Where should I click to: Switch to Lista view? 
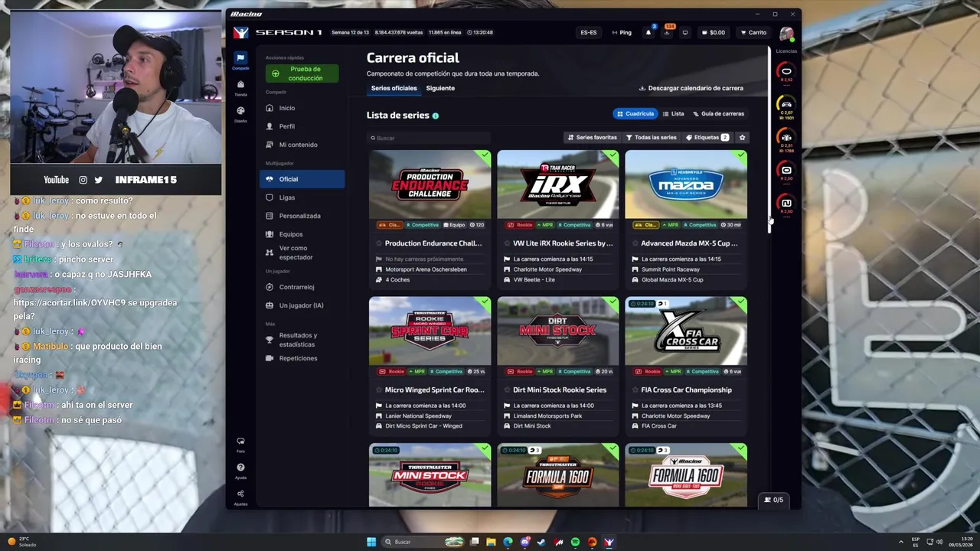pyautogui.click(x=674, y=113)
